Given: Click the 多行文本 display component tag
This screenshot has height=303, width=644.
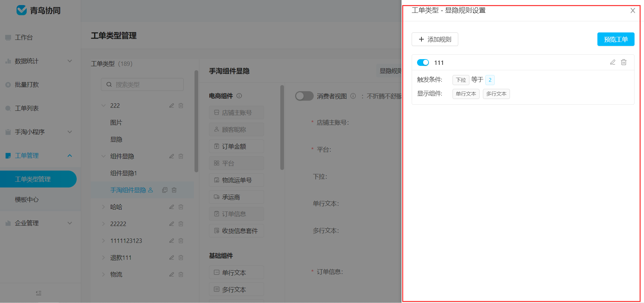Looking at the screenshot, I should click(496, 94).
